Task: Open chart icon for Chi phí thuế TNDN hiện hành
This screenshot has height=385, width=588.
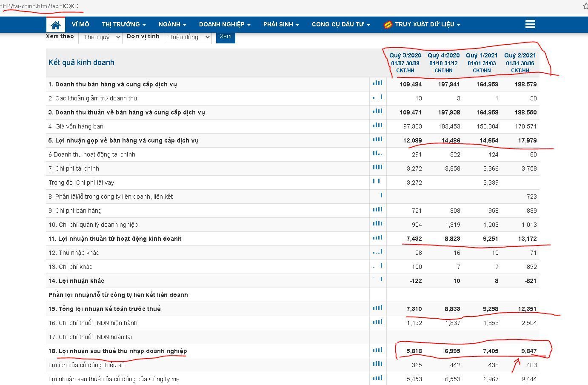Action: click(x=377, y=322)
